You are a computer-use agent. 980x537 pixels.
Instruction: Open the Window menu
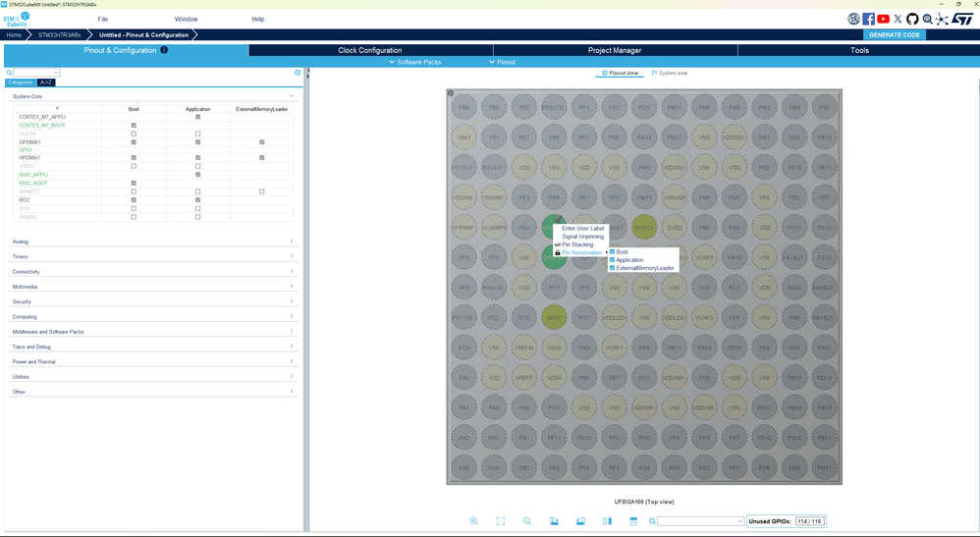187,19
